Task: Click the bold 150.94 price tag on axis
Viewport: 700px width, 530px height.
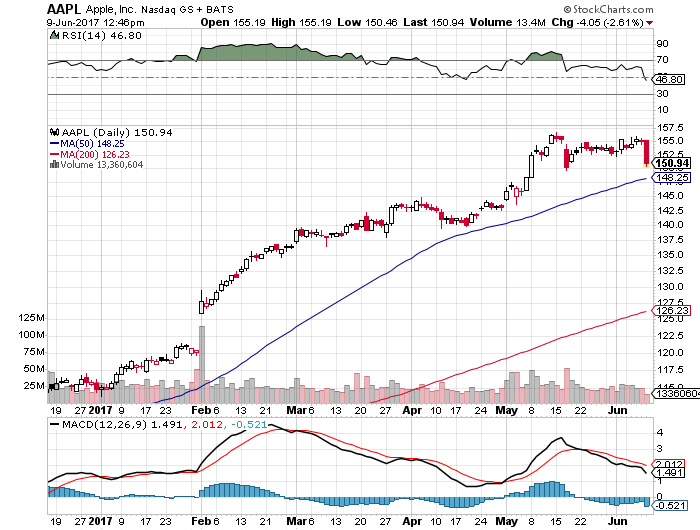Action: (672, 163)
